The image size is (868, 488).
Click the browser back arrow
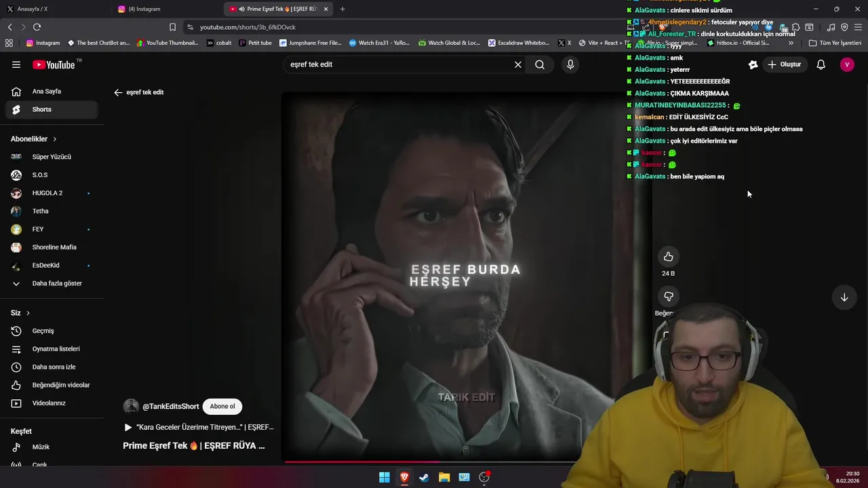9,27
